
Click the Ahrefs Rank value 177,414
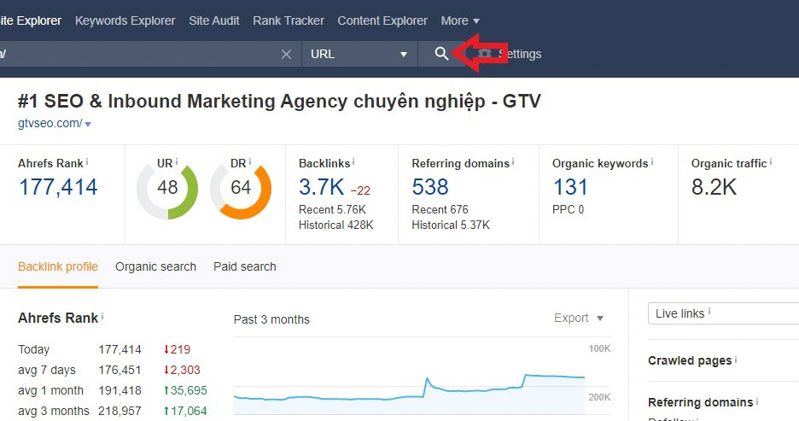tap(58, 187)
